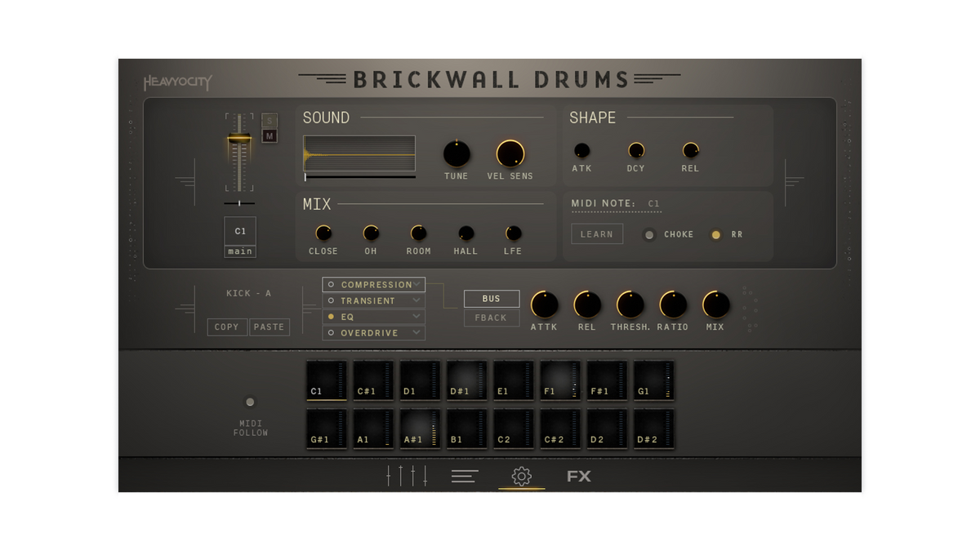Trigger the G1 drum pad
Image resolution: width=980 pixels, height=551 pixels.
(654, 380)
